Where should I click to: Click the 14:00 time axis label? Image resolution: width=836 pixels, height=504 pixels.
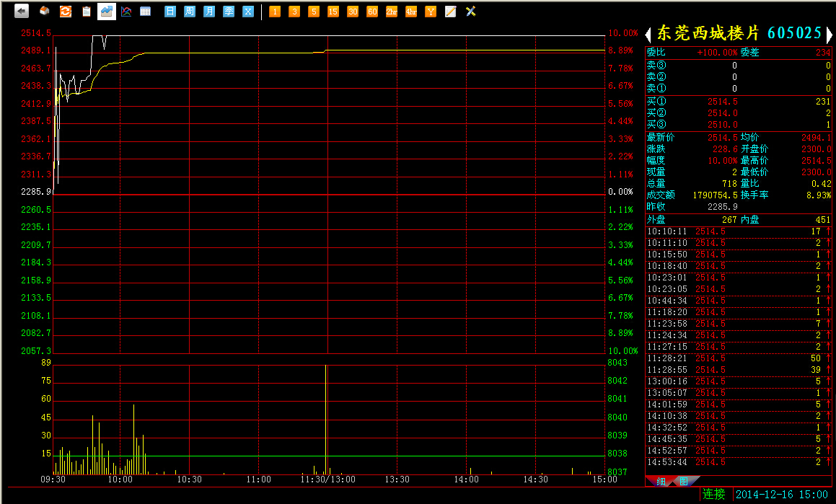point(467,479)
